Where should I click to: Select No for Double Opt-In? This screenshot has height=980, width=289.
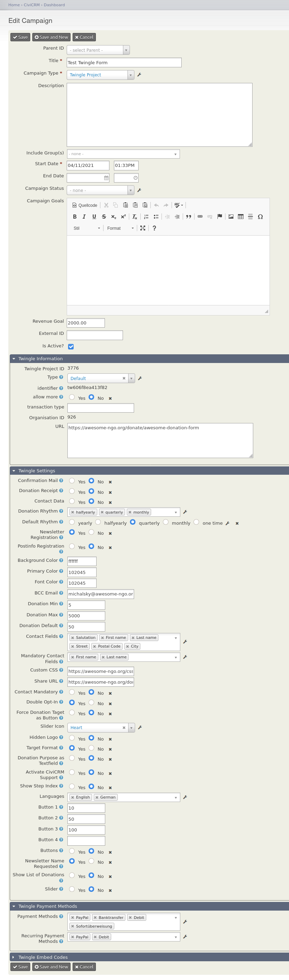click(x=91, y=702)
